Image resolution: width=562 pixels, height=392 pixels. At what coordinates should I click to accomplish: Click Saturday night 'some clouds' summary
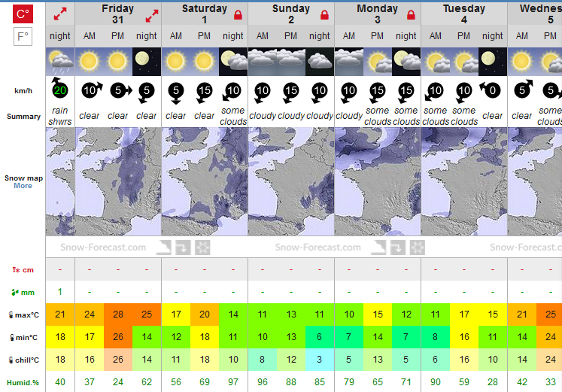point(233,116)
